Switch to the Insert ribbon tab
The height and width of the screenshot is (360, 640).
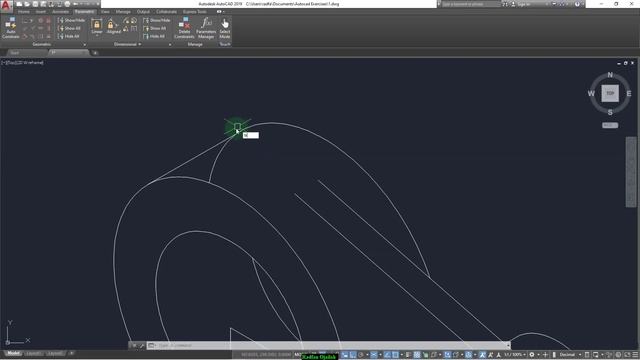coord(41,12)
